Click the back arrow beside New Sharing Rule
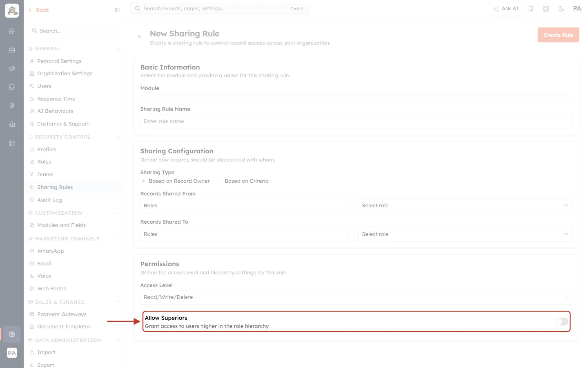 tap(140, 37)
